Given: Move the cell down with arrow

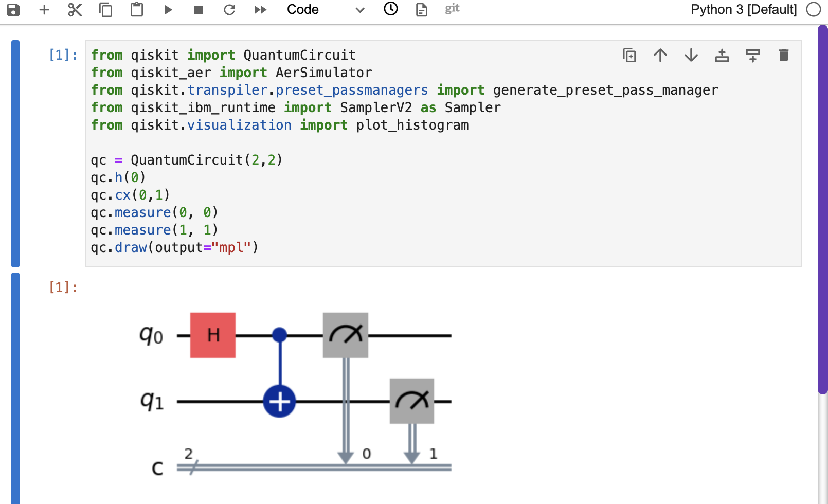Looking at the screenshot, I should pos(691,55).
